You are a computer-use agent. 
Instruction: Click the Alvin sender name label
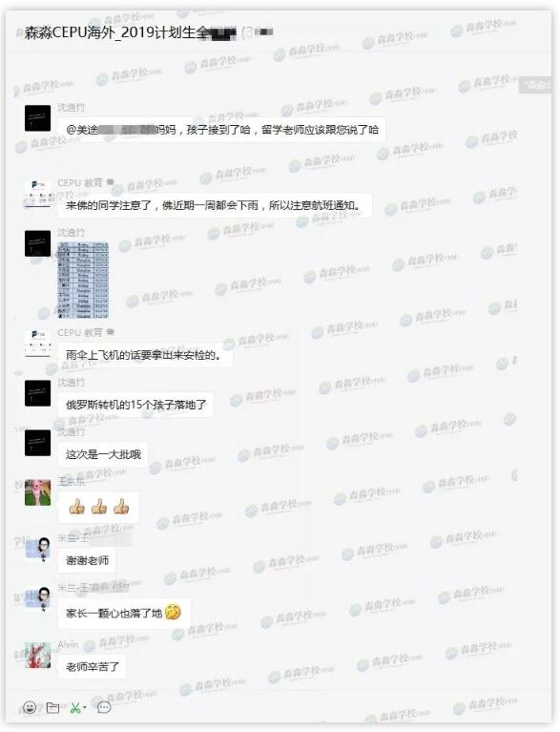(68, 644)
